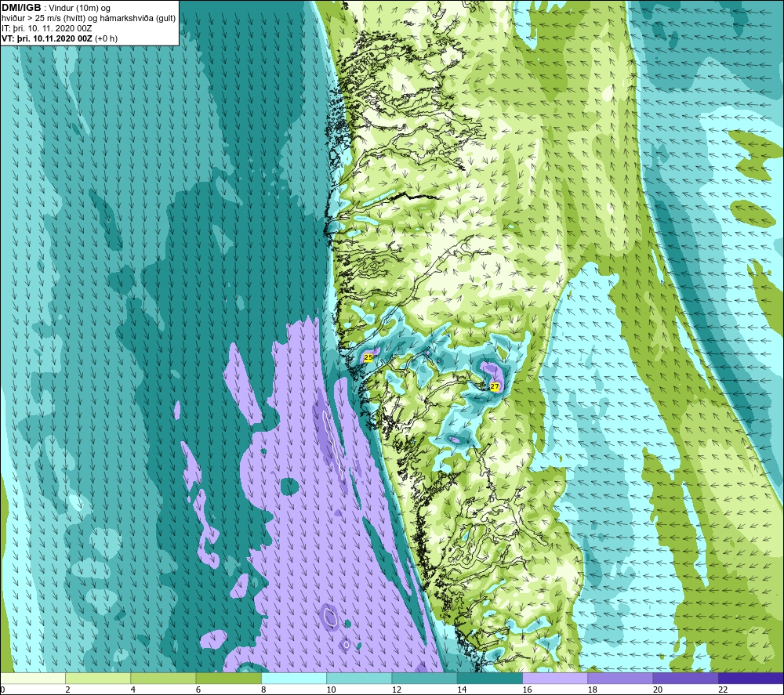This screenshot has height=695, width=784.
Task: Click the '20' value on the legend scale
Action: coord(658,690)
